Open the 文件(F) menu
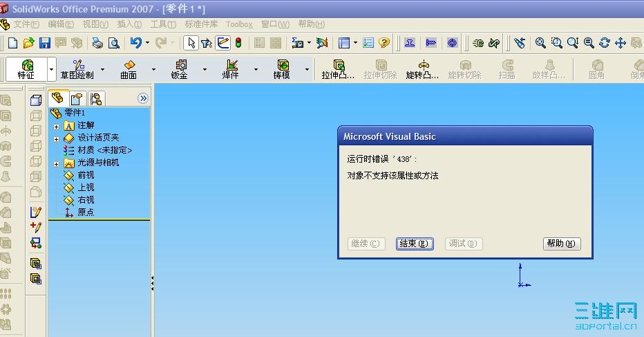The height and width of the screenshot is (337, 644). point(26,24)
